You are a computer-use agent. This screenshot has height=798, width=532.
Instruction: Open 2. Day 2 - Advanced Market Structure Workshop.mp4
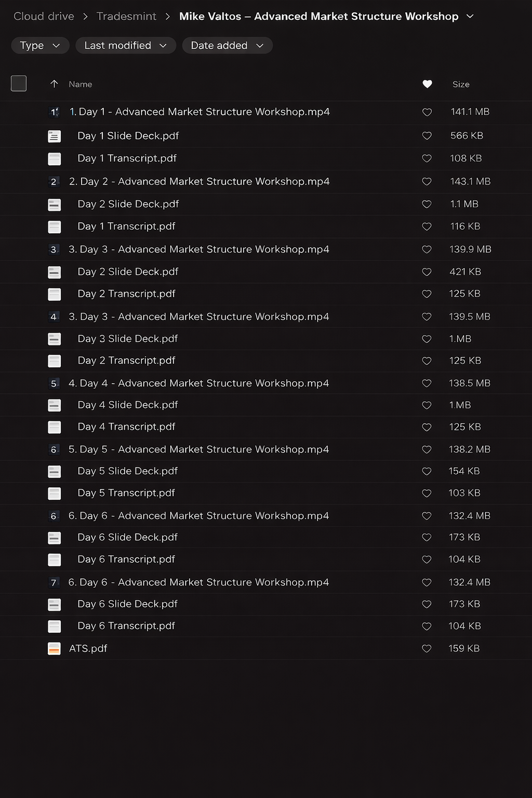tap(199, 181)
